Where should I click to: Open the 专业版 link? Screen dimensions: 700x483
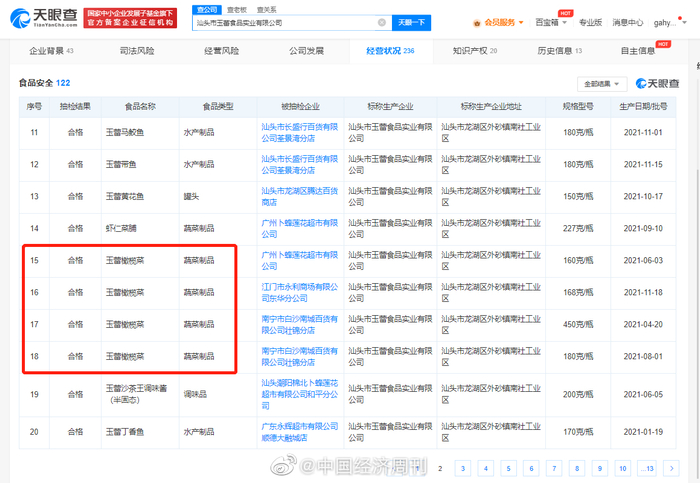(590, 22)
